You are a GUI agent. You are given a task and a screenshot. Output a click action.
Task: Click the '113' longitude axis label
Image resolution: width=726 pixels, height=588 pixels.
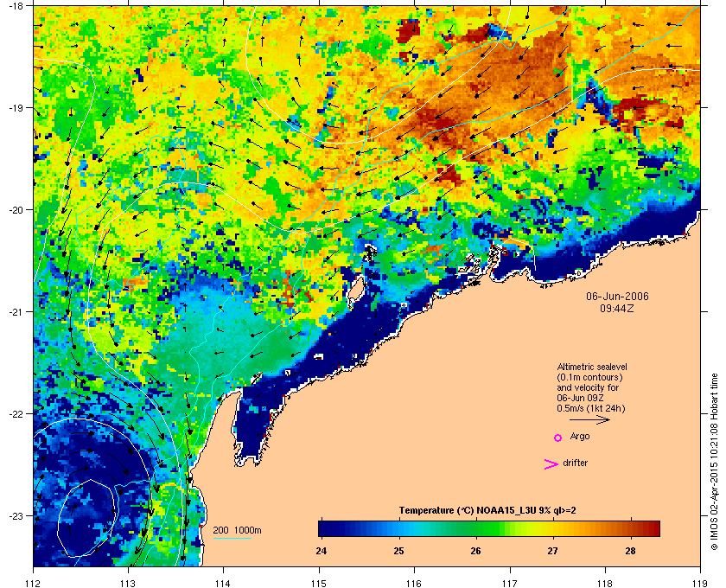128,584
